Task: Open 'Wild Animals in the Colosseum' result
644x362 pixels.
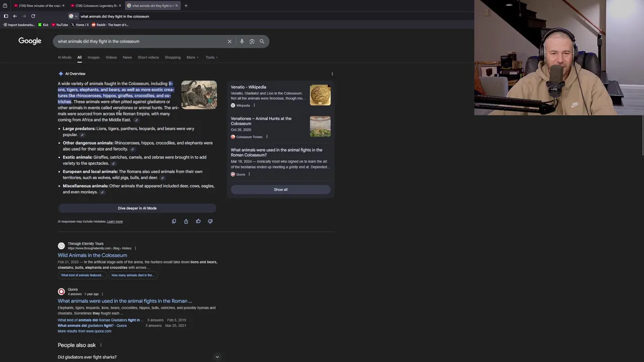Action: [92, 255]
